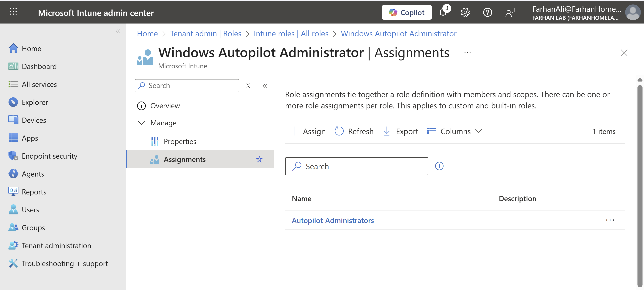The width and height of the screenshot is (644, 290).
Task: Collapse the left navigation sidebar
Action: pyautogui.click(x=118, y=31)
